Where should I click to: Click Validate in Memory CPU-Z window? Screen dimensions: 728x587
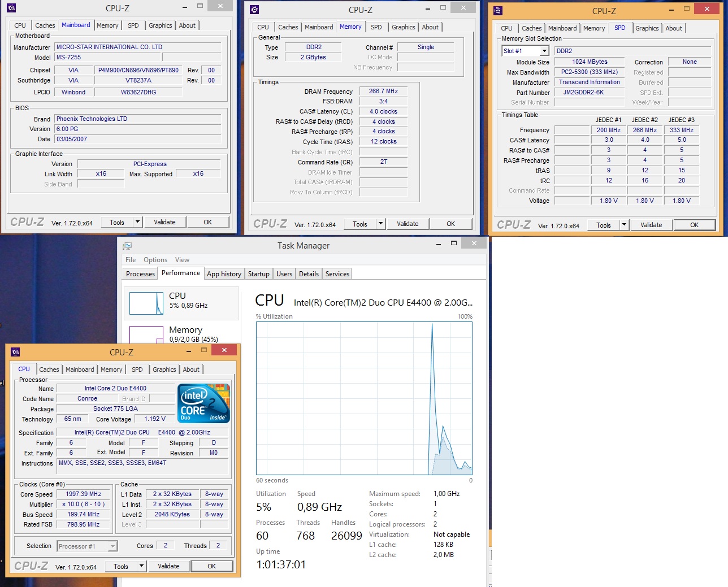[408, 224]
